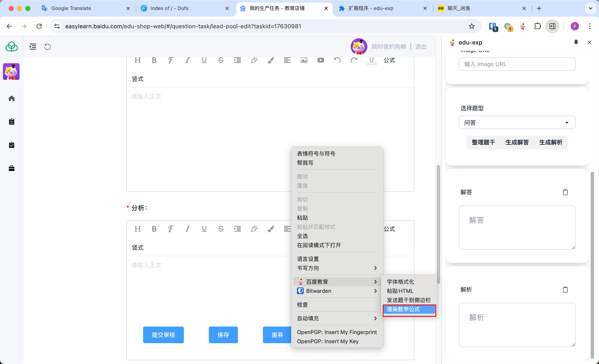Click the 提交审核 button
Image resolution: width=599 pixels, height=364 pixels.
click(x=163, y=335)
